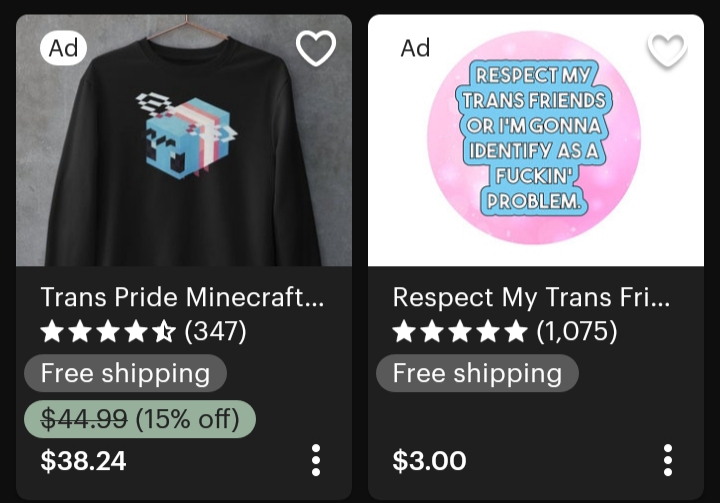Click the (347) review count

pos(215,331)
